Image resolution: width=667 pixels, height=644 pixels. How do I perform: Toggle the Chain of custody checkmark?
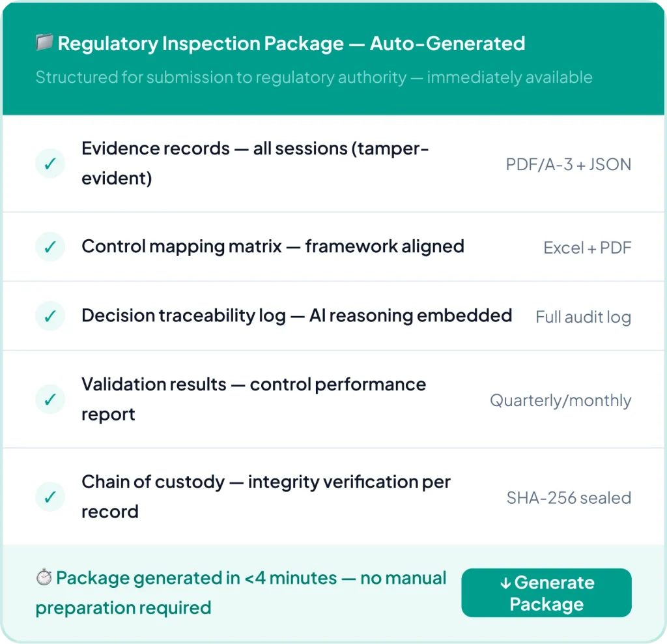click(x=50, y=497)
